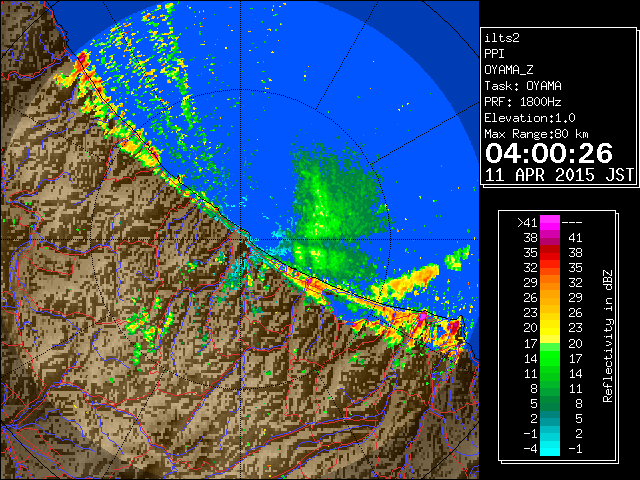Click the 11 APR 2015 JST date
The height and width of the screenshot is (480, 640).
pos(559,175)
